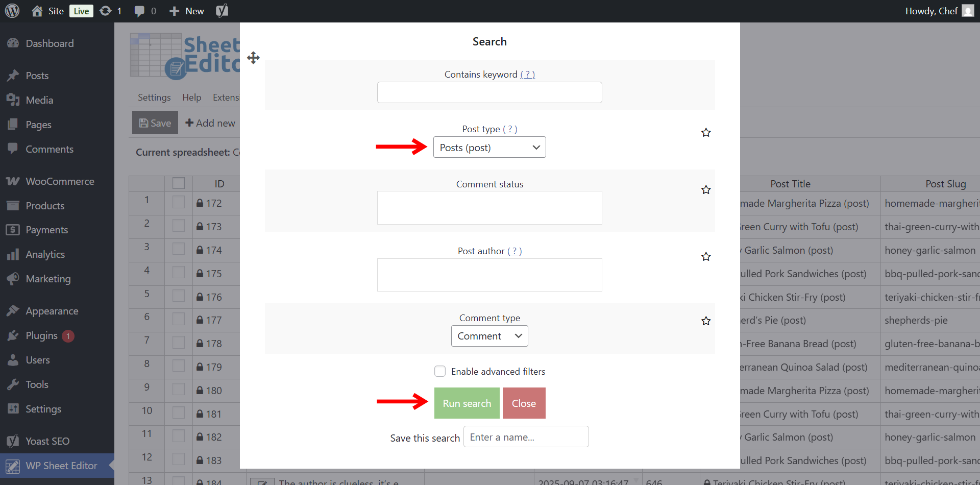Screen dimensions: 980x485
Task: Open Post type help link
Action: point(510,129)
